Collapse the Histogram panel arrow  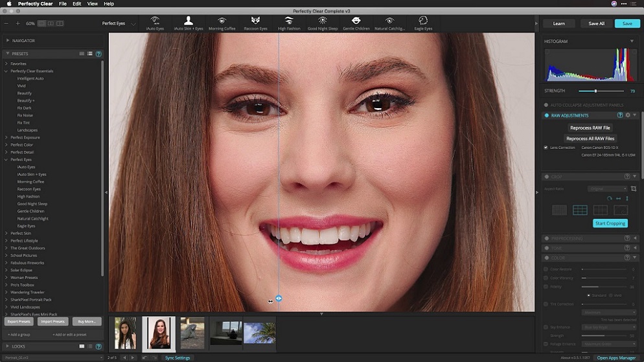click(632, 41)
